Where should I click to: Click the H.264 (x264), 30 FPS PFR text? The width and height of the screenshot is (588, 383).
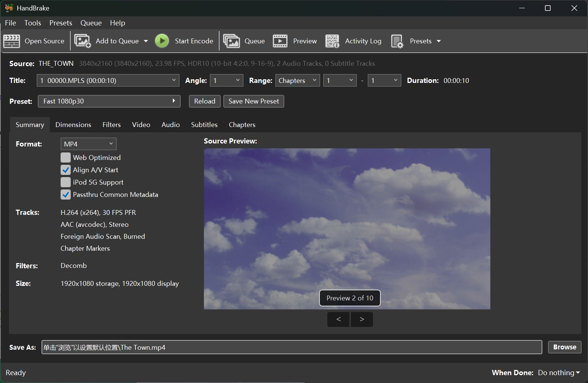(x=98, y=213)
